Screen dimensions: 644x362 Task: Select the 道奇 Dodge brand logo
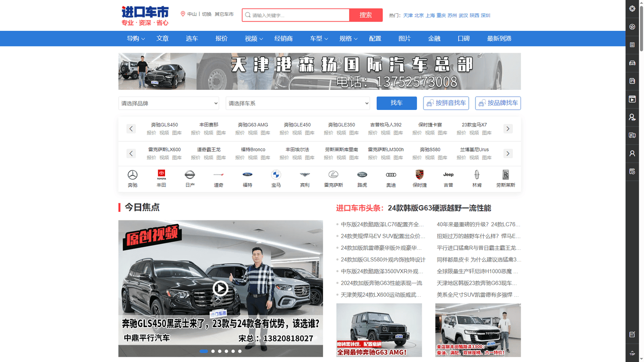(219, 175)
